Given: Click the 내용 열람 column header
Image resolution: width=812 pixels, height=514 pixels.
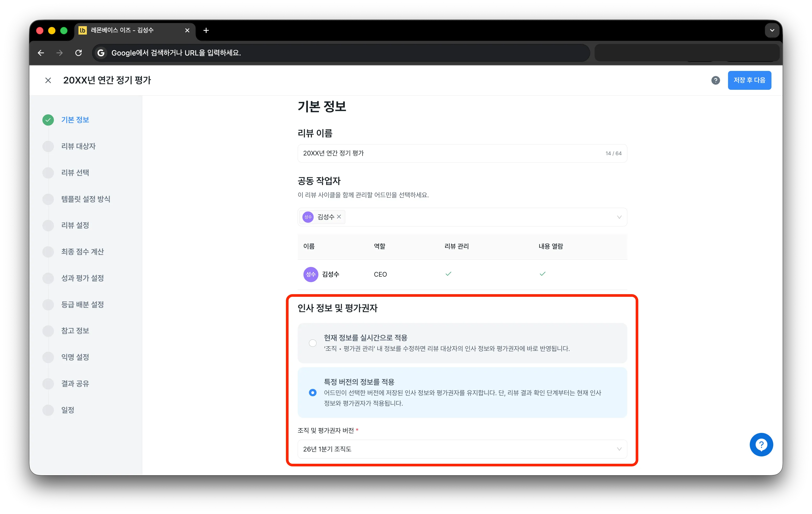Looking at the screenshot, I should click(x=551, y=247).
